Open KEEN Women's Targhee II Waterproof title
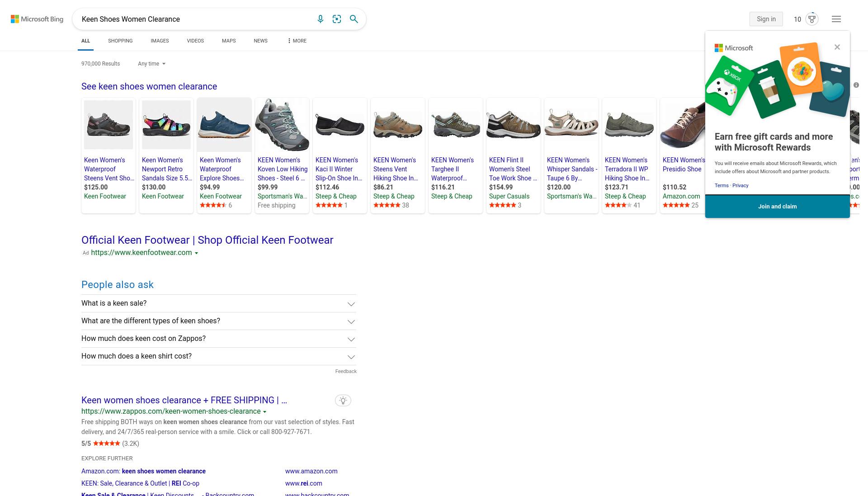Image resolution: width=868 pixels, height=496 pixels. point(453,169)
